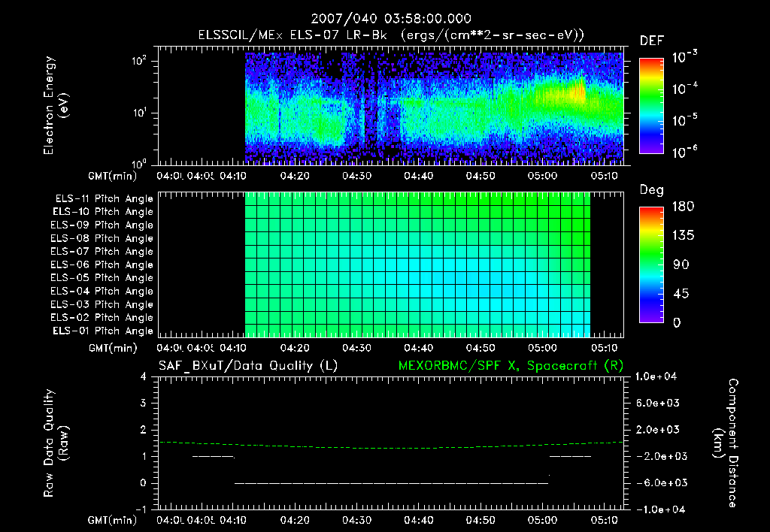
Task: Select the ELS-07 Pitch Angle label
Action: (x=102, y=252)
